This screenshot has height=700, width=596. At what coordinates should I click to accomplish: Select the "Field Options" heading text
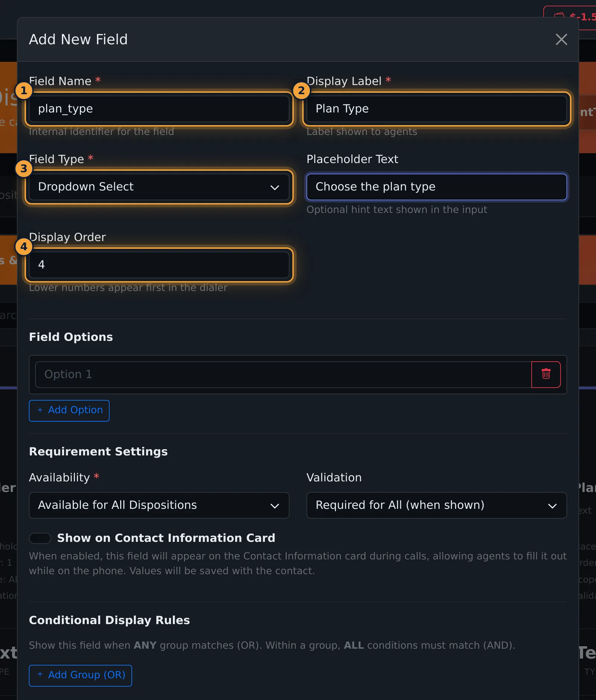[71, 337]
